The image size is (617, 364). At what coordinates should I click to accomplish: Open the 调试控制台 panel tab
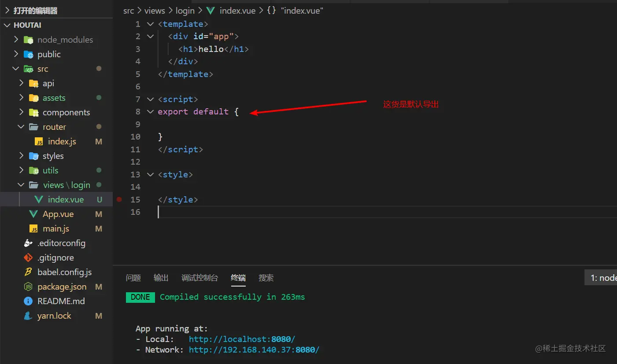pyautogui.click(x=200, y=278)
